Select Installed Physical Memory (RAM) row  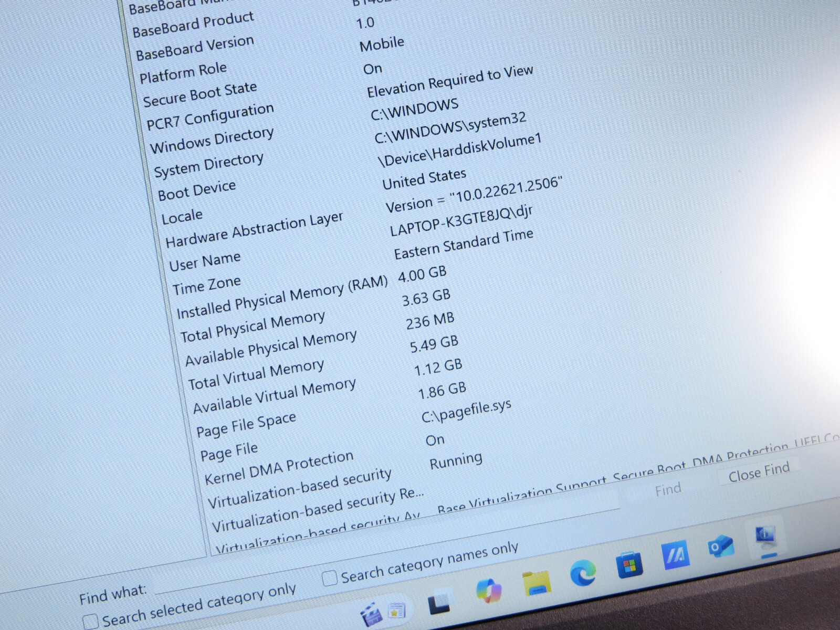pyautogui.click(x=282, y=297)
